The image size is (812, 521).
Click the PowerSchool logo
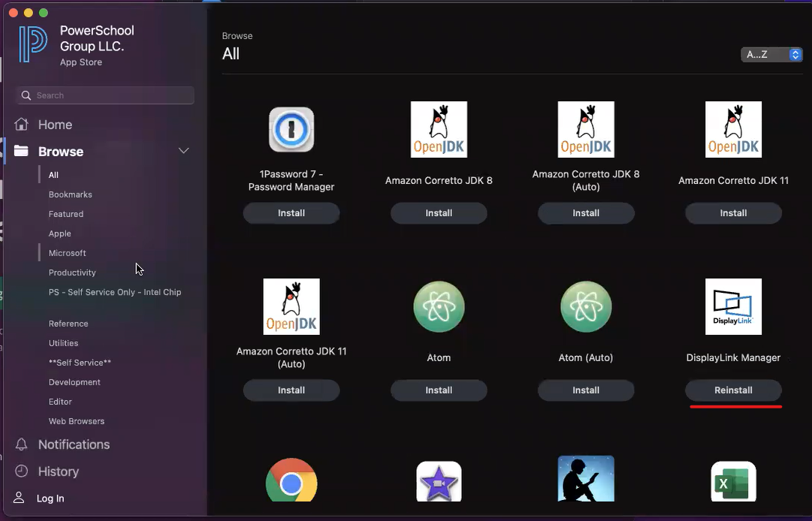point(33,44)
